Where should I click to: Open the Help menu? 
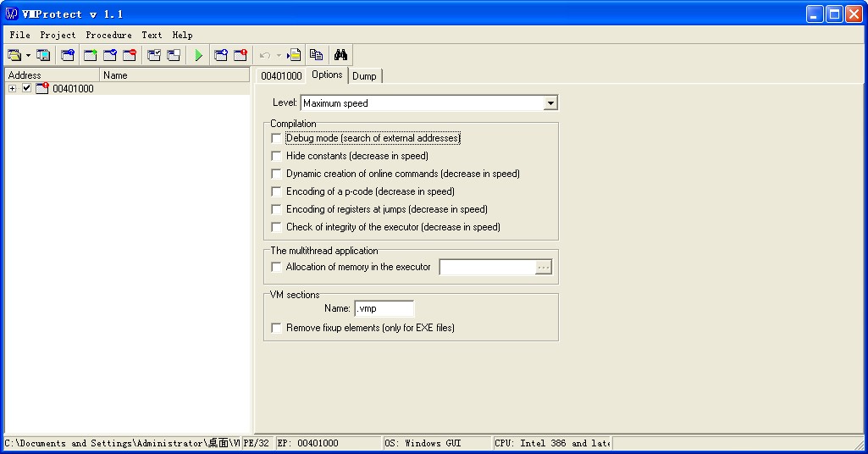coord(183,35)
